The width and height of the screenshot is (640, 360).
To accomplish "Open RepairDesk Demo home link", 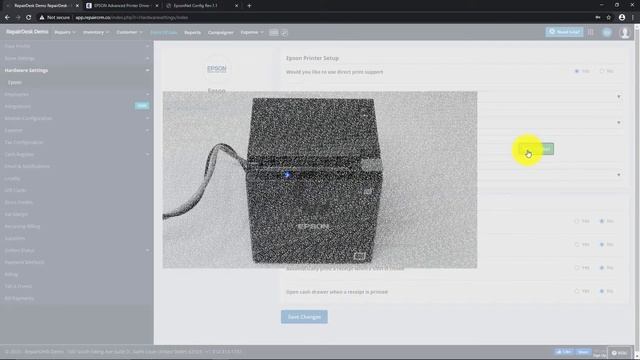I will 27,32.
